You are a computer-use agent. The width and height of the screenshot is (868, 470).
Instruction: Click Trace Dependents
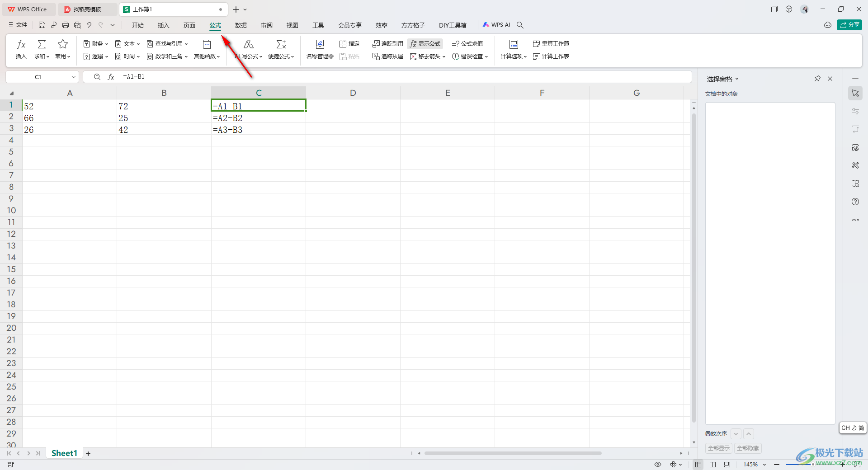(x=388, y=56)
